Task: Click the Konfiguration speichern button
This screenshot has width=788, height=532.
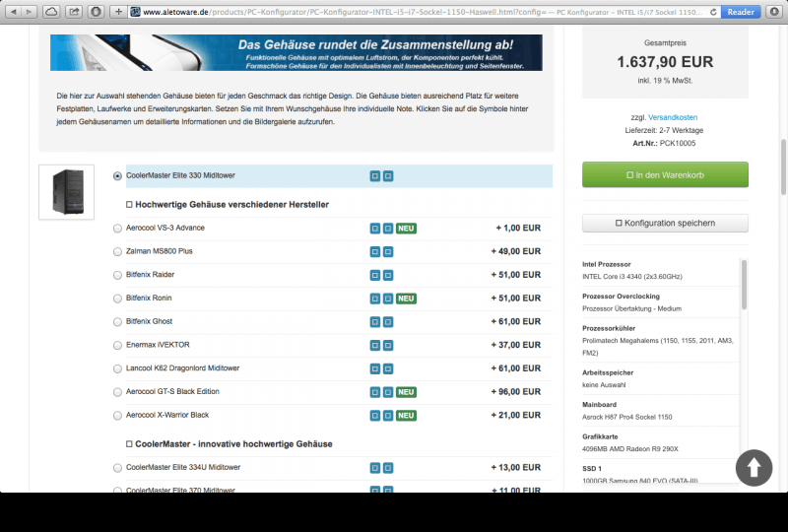Action: [665, 223]
